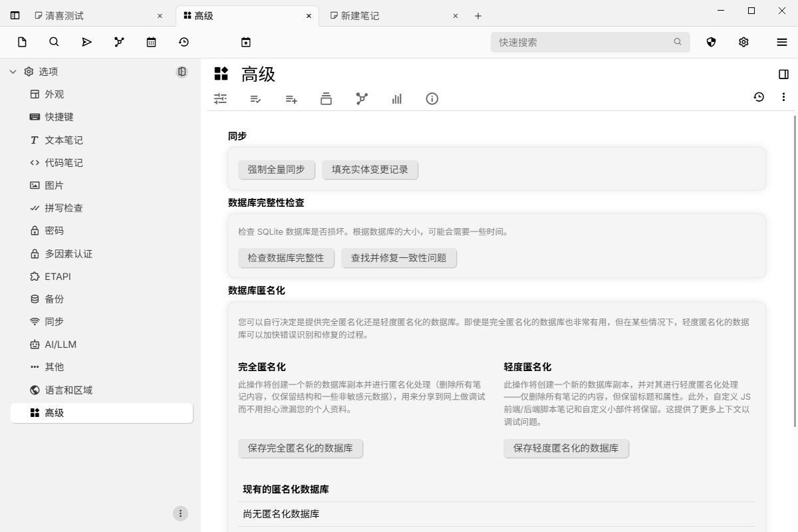
Task: Use the jump to note arrow icon
Action: coord(86,42)
